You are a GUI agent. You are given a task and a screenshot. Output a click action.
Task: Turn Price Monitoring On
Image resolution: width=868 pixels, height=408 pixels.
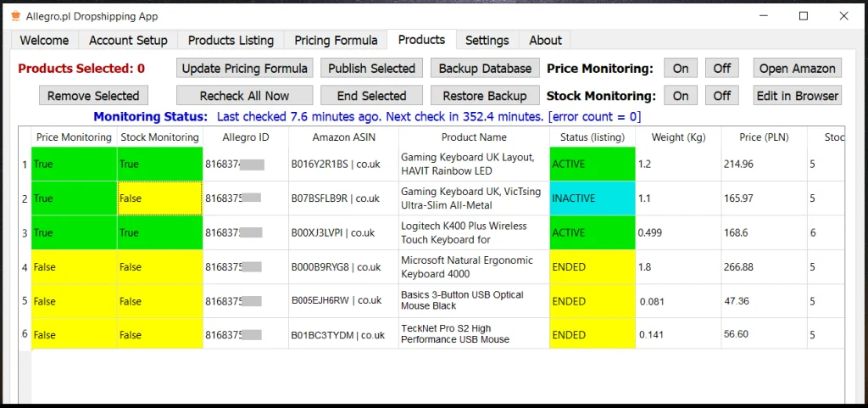681,69
